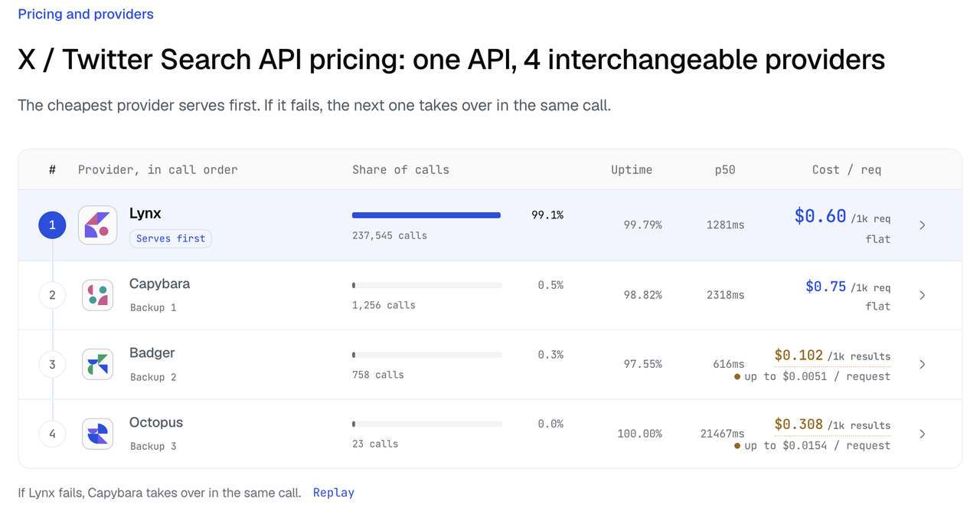Click the Backup 1 label

(153, 307)
